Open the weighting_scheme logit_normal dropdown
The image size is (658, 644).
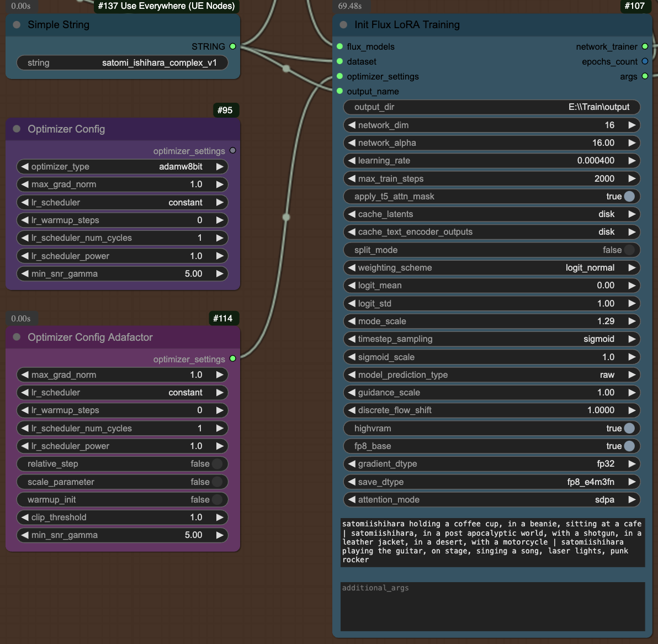point(491,268)
